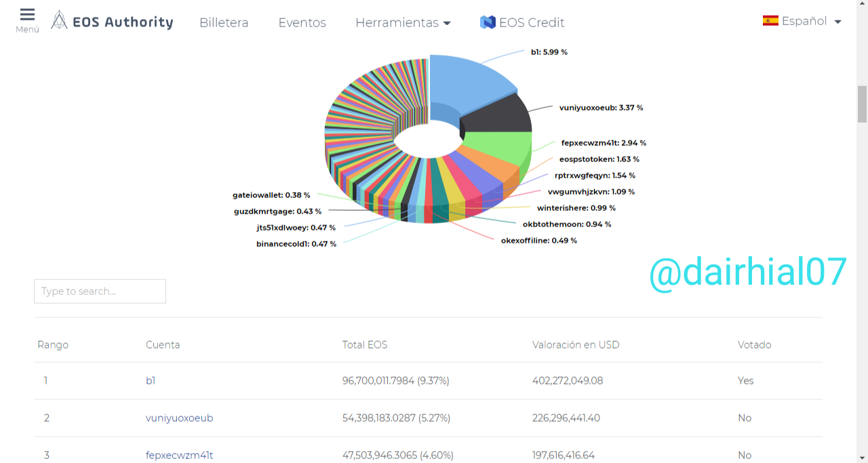Click the chart label 'eospstotoken: 1.63 %'
Screen dimensions: 868x463
(599, 159)
